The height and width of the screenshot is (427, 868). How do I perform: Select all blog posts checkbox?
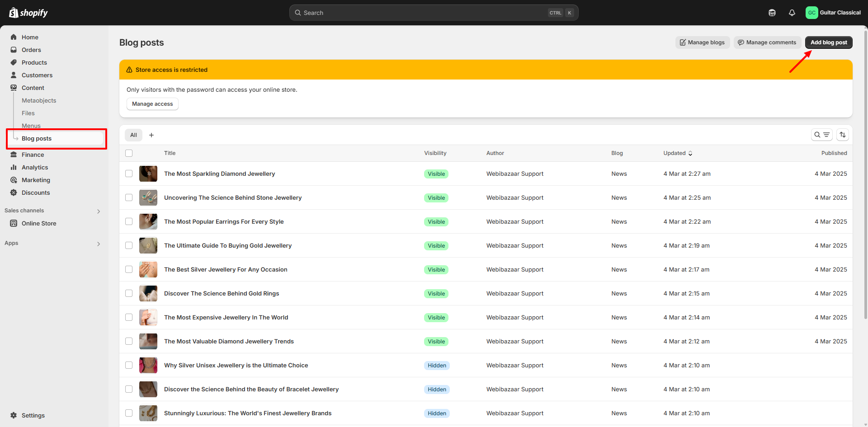[x=129, y=153]
